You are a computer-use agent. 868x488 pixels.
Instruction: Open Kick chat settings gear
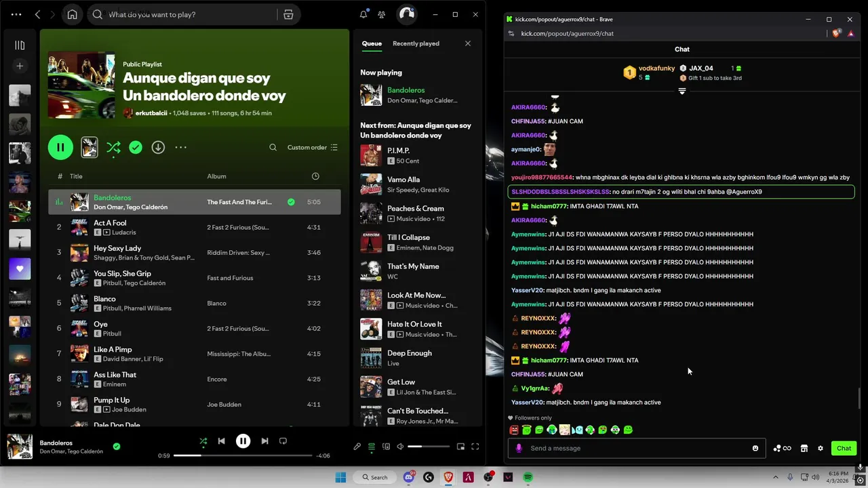pos(821,448)
